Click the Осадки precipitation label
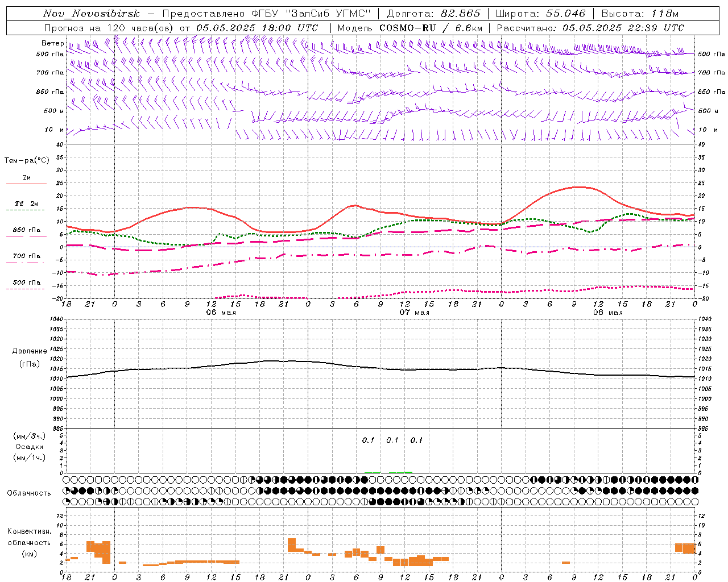The height and width of the screenshot is (582, 728). coord(30,447)
